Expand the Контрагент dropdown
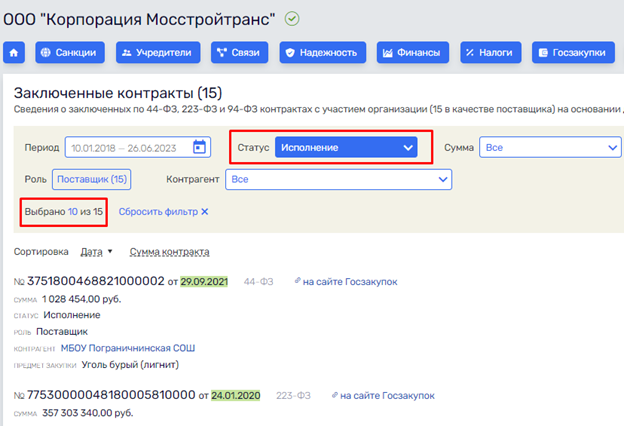The height and width of the screenshot is (426, 624). pyautogui.click(x=339, y=179)
